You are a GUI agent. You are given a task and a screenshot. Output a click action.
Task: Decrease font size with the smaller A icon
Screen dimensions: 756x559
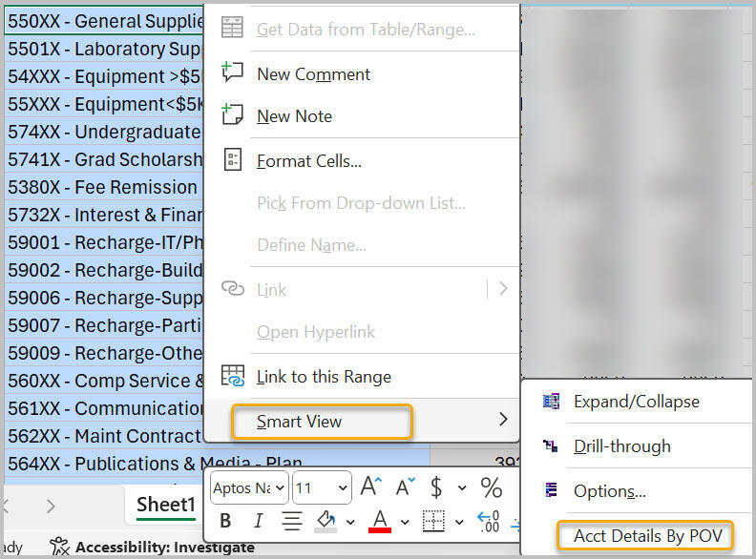[x=405, y=487]
